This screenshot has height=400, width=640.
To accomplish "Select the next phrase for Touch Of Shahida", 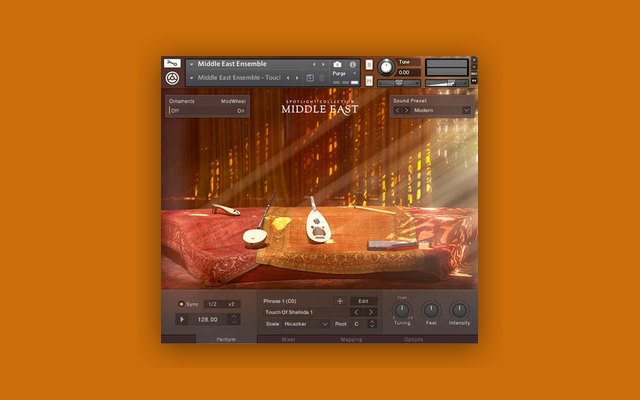I will [x=371, y=312].
